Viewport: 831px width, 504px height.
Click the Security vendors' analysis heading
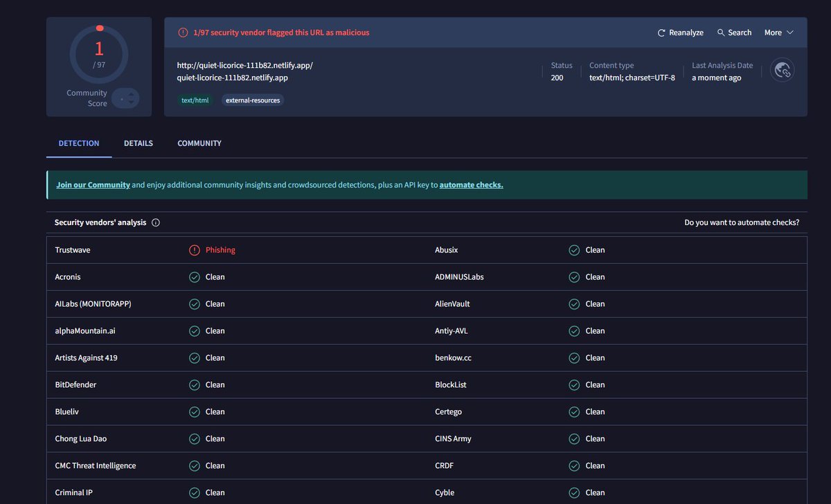pos(100,223)
